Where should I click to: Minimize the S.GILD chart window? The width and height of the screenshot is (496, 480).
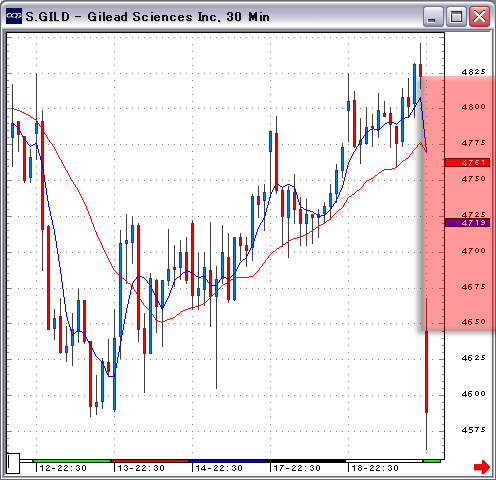[x=433, y=16]
